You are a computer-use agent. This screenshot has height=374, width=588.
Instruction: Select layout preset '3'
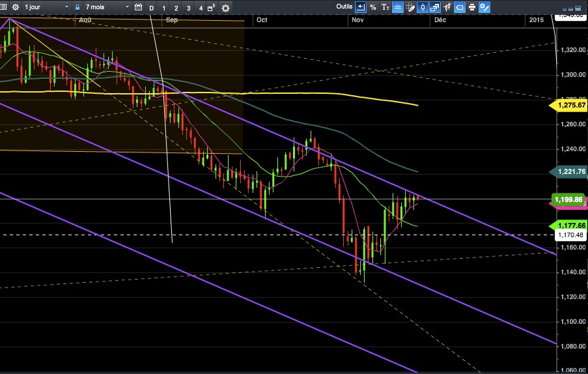point(188,8)
